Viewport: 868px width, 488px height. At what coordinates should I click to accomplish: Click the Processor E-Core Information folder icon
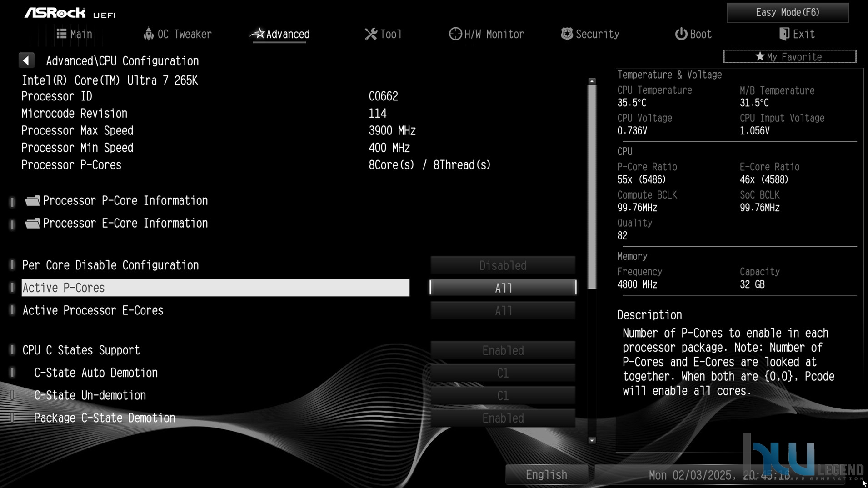click(x=32, y=223)
